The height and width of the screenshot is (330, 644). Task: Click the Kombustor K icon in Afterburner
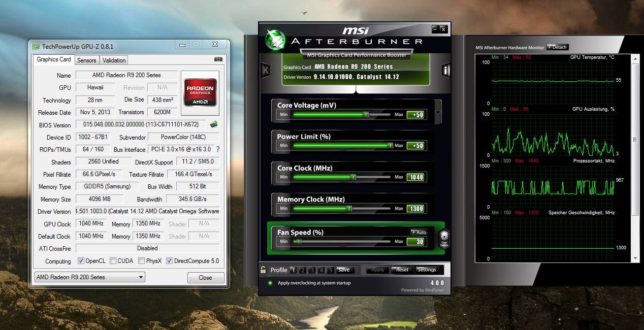tap(265, 70)
